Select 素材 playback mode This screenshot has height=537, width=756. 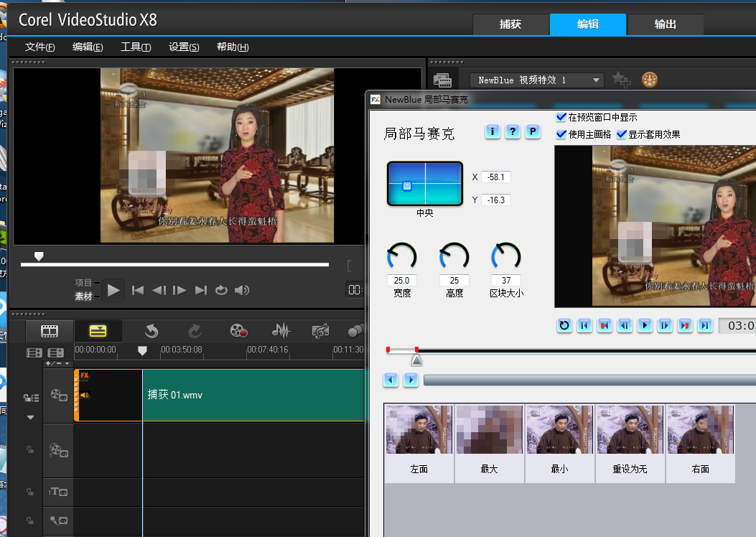pos(83,296)
